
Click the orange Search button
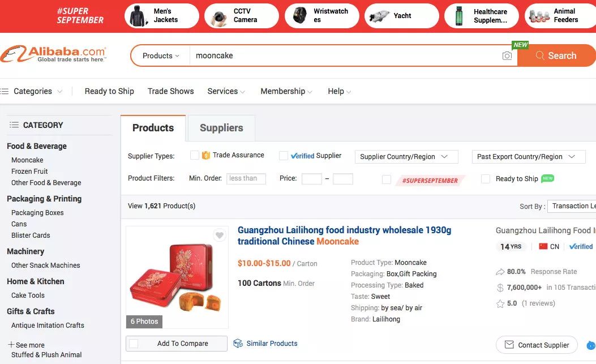pyautogui.click(x=556, y=55)
